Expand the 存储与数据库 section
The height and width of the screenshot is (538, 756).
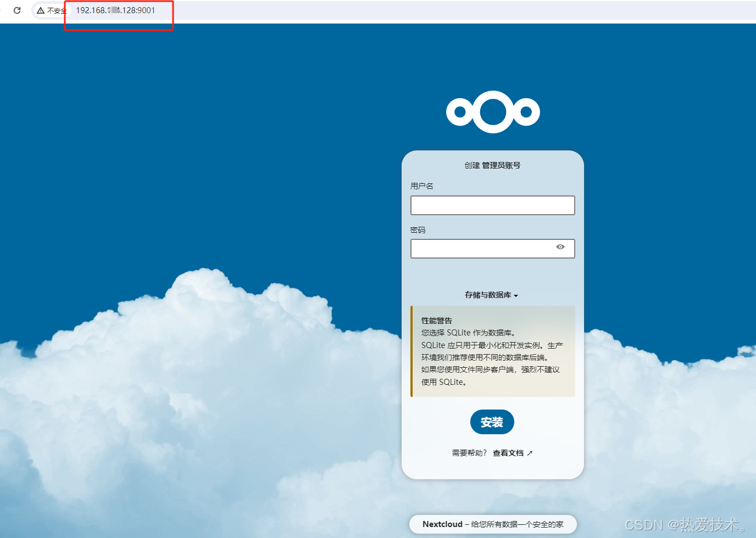pyautogui.click(x=492, y=295)
